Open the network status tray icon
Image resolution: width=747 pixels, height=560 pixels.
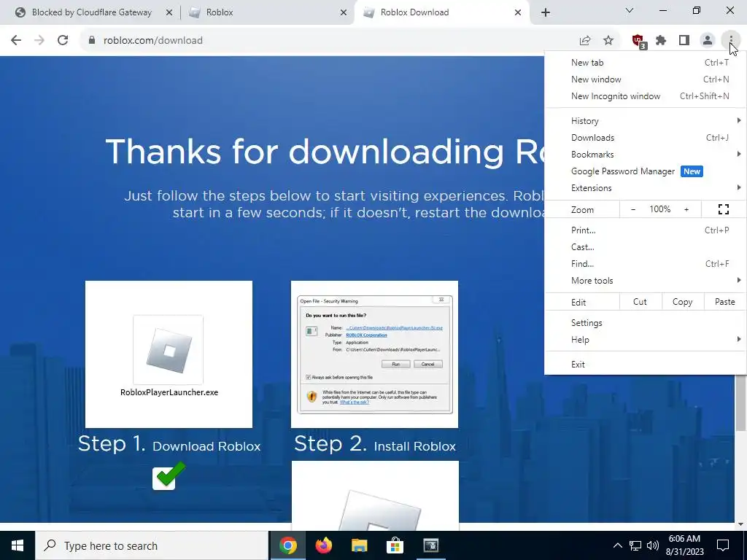point(635,545)
